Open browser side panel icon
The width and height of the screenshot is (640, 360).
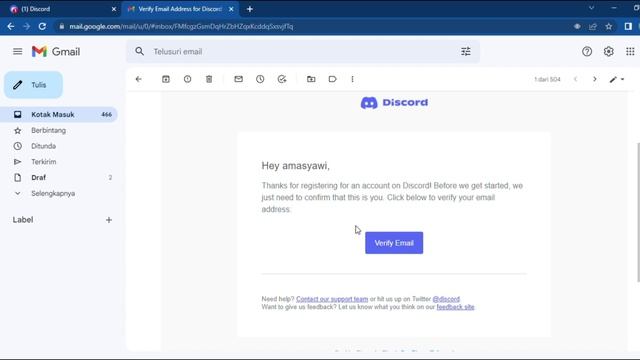tap(628, 27)
